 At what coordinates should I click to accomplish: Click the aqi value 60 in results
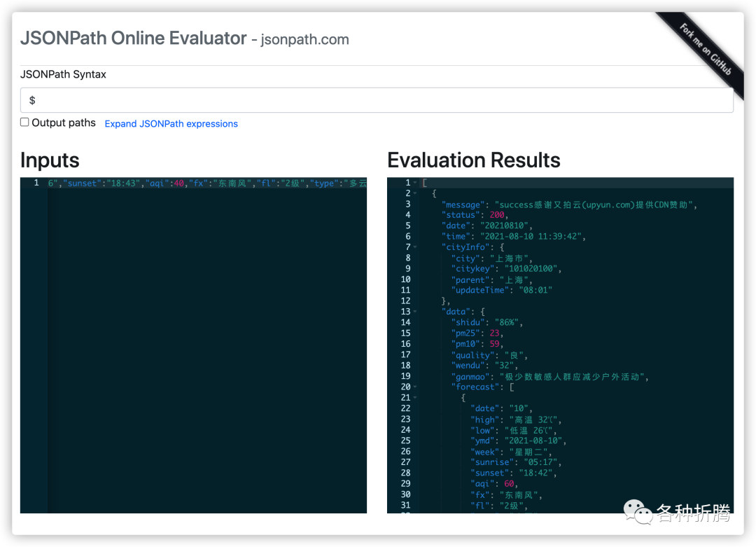[509, 484]
